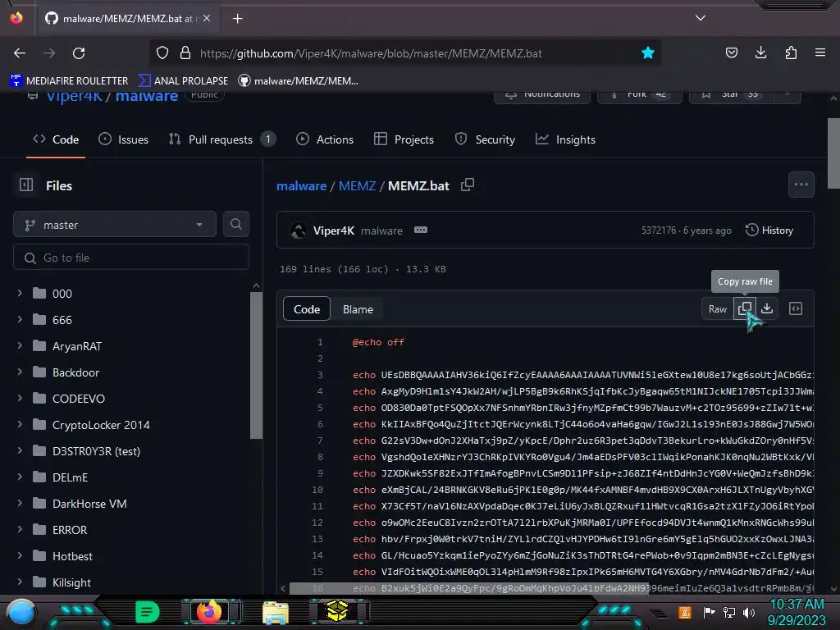Viewport: 840px width, 630px height.
Task: Click the Copy raw file icon
Action: pyautogui.click(x=745, y=308)
